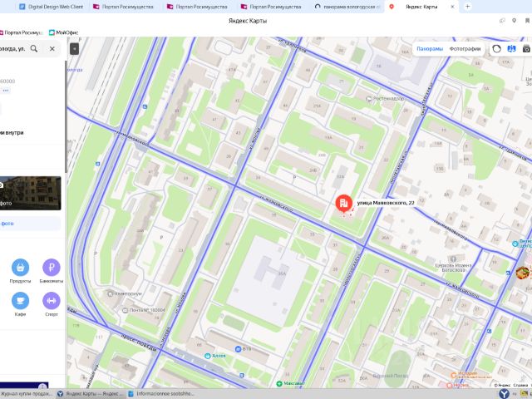The width and height of the screenshot is (532, 399).
Task: Open Informacionnoe soobshhe taskbar item
Action: click(161, 393)
